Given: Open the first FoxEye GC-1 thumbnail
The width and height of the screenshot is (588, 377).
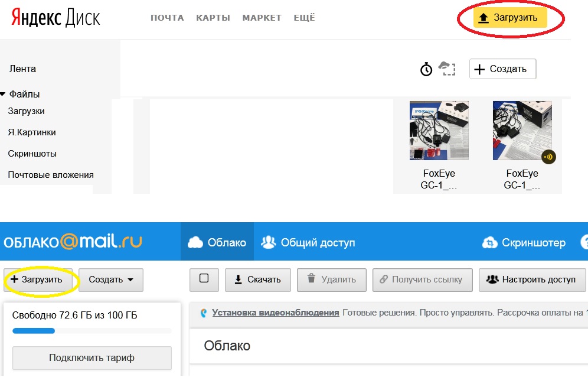Looking at the screenshot, I should pyautogui.click(x=439, y=131).
